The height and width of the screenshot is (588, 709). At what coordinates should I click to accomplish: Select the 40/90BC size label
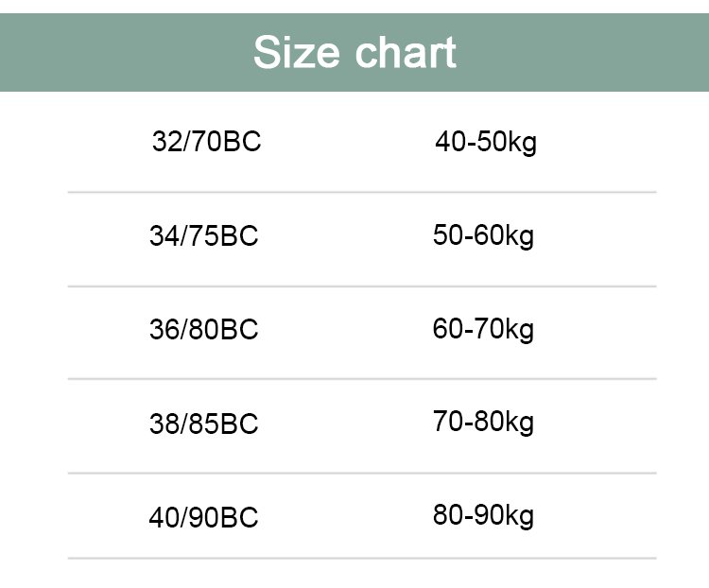coord(203,518)
